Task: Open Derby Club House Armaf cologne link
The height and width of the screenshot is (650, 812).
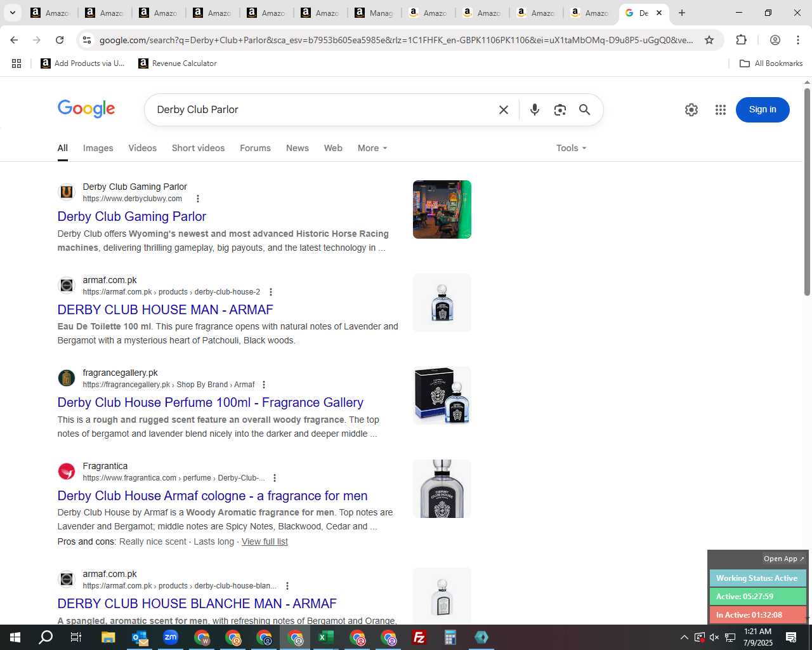Action: [x=213, y=496]
